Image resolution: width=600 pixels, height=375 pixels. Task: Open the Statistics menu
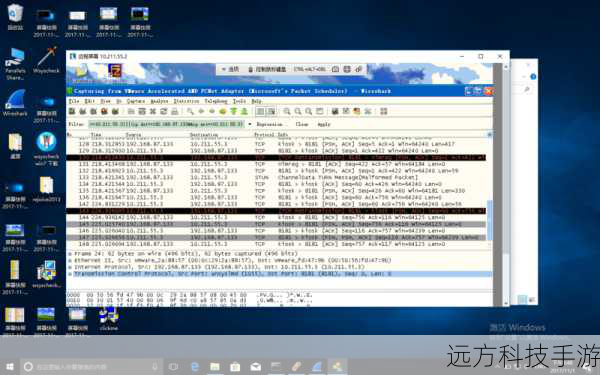(x=186, y=101)
